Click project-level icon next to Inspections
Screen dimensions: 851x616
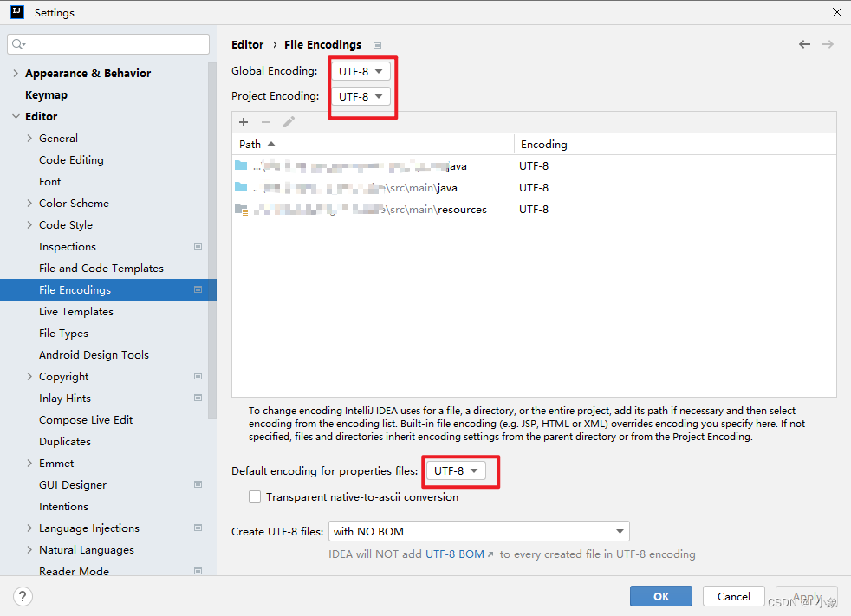(x=198, y=246)
